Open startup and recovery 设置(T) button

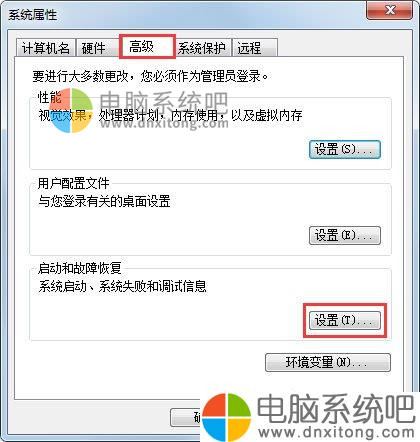pyautogui.click(x=344, y=320)
